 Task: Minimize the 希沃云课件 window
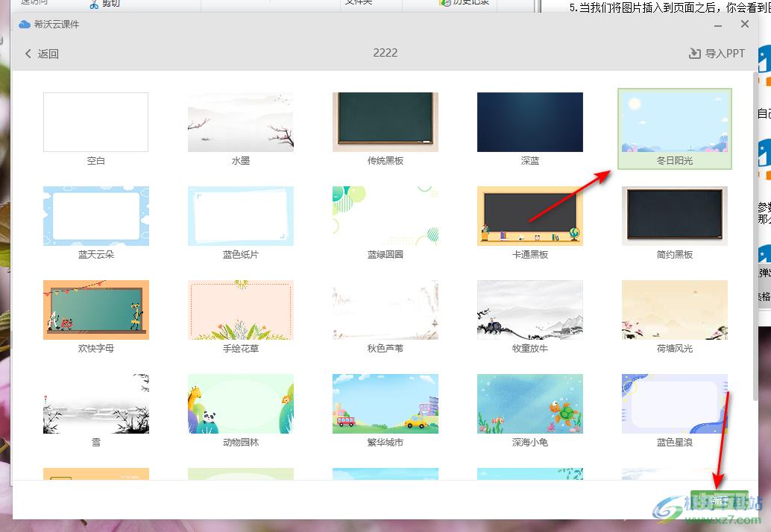coord(718,25)
